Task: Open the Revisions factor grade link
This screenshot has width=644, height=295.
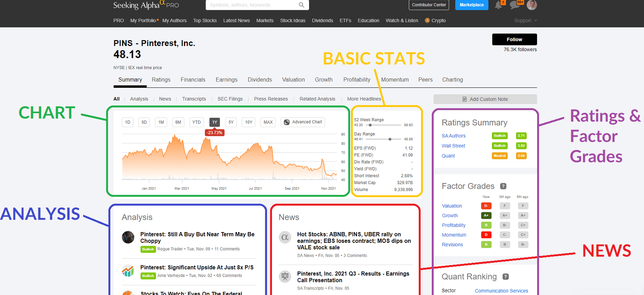Action: click(x=452, y=244)
